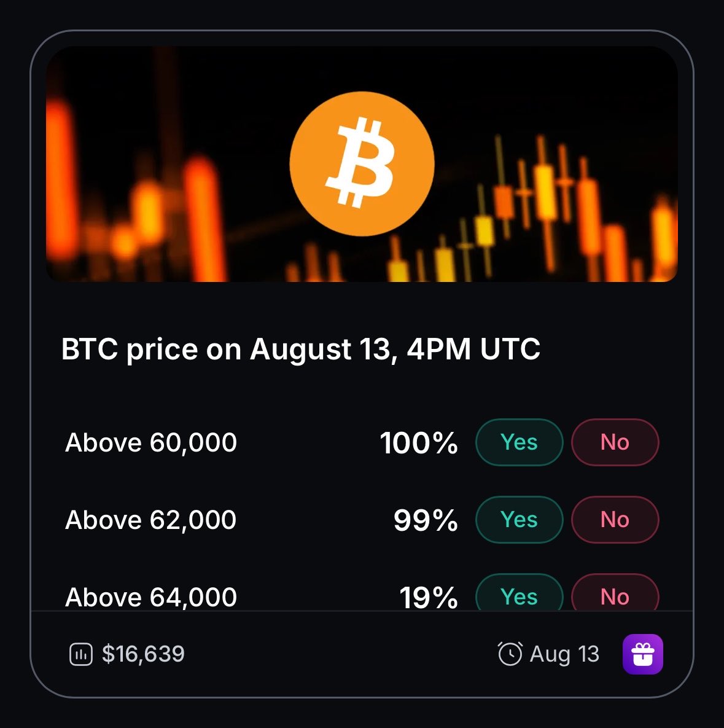Click the $16,639 volume amount
The height and width of the screenshot is (728, 724).
(143, 654)
